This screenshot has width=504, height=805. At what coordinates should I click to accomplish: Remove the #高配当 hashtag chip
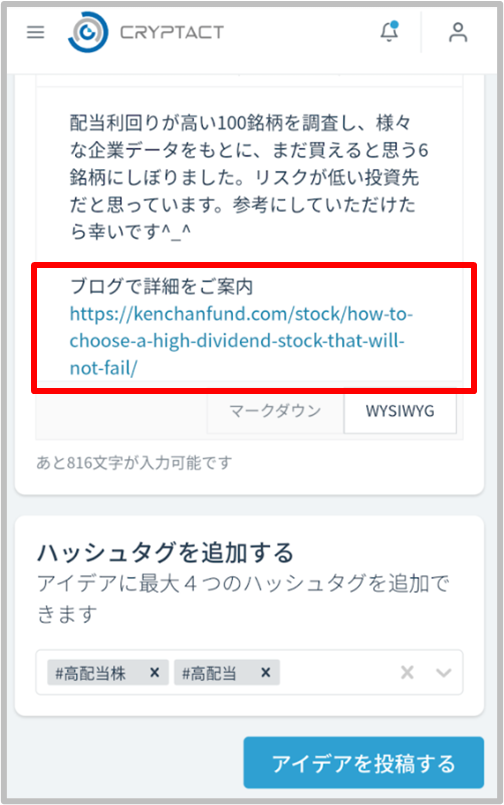tap(265, 672)
